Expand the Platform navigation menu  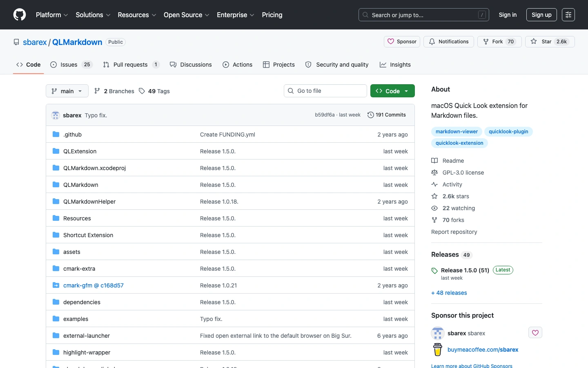(x=52, y=15)
